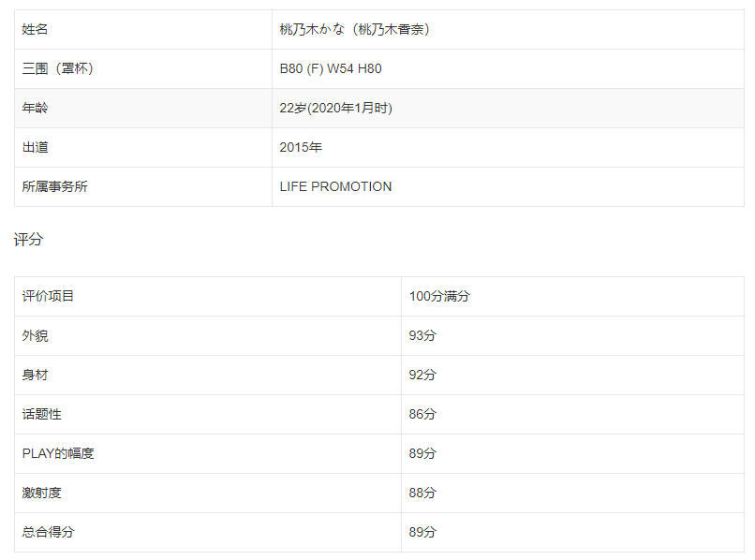Click the 三围（罩杯） row label
The height and width of the screenshot is (560, 755).
point(58,68)
